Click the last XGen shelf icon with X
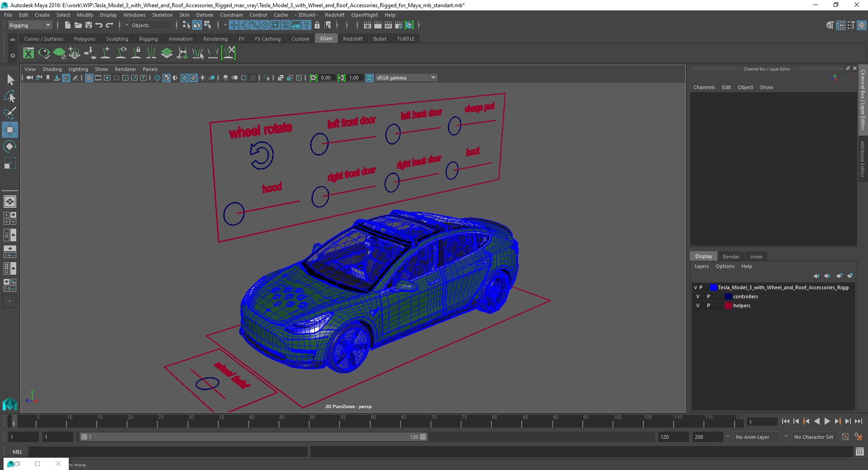 click(x=228, y=53)
